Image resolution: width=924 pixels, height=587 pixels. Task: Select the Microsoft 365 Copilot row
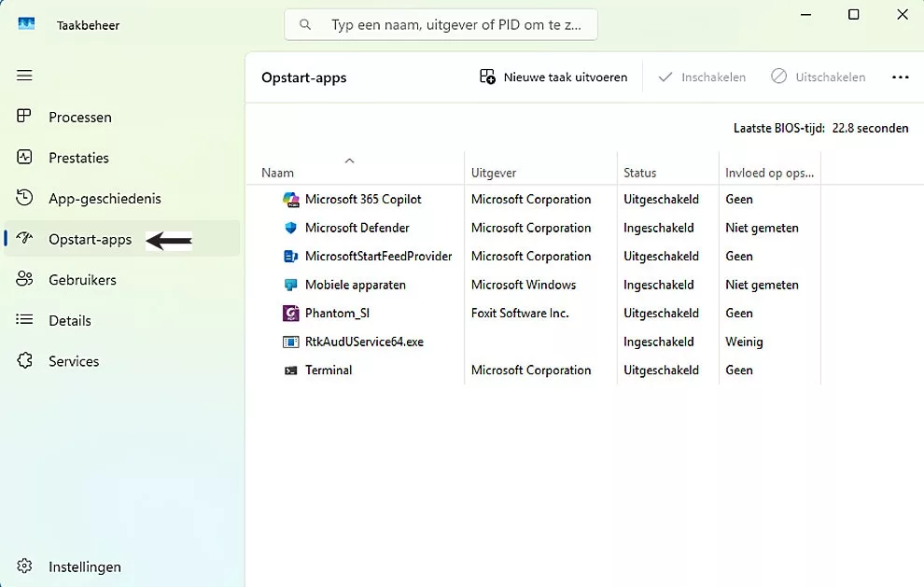point(533,199)
